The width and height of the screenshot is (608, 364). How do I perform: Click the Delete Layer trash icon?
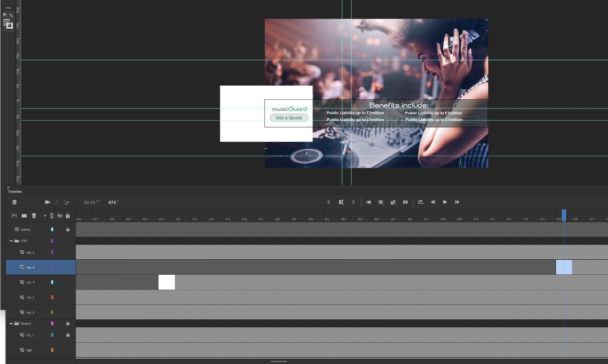[34, 216]
